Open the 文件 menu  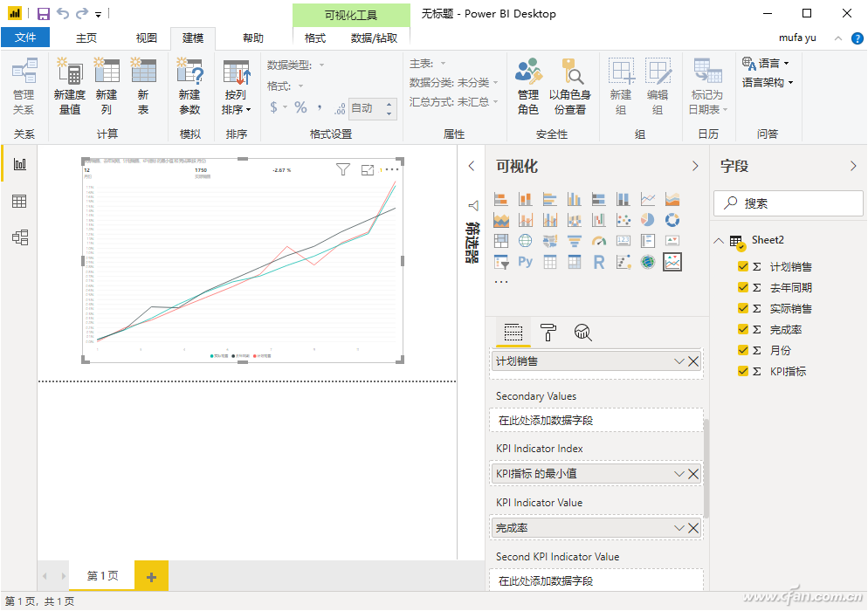point(25,38)
